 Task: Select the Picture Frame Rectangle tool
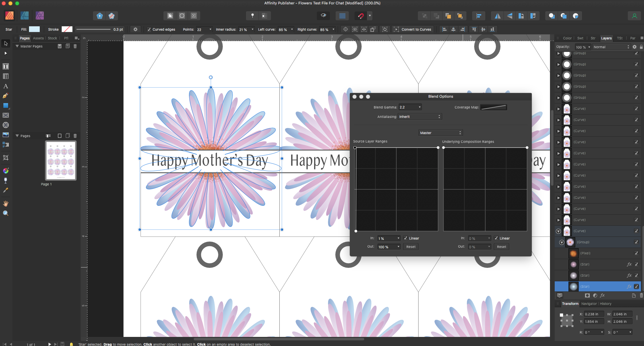point(6,115)
